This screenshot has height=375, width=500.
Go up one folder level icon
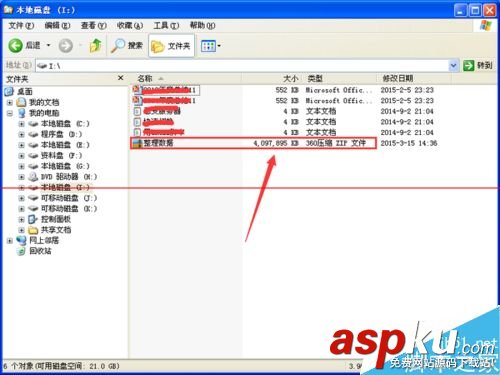[x=96, y=45]
